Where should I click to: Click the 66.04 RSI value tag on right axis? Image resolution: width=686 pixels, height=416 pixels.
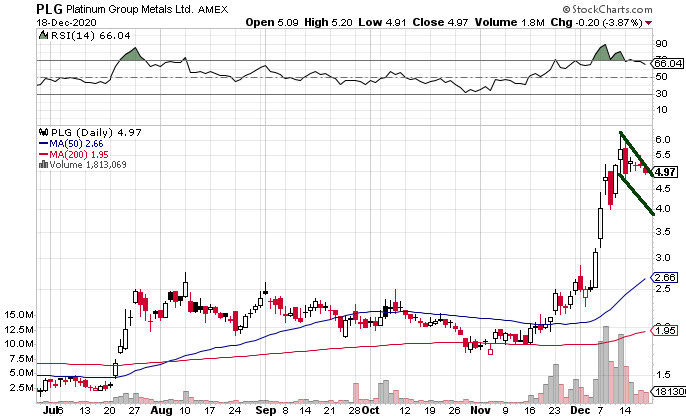tap(668, 63)
